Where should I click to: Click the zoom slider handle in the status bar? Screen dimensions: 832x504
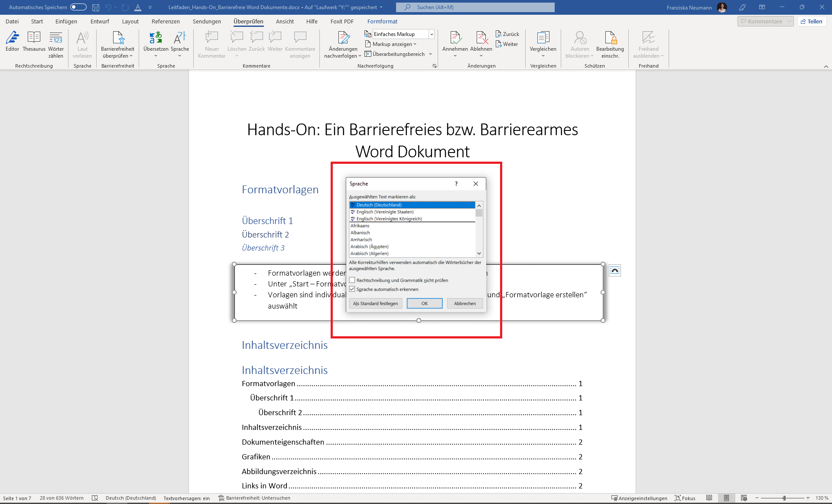784,498
